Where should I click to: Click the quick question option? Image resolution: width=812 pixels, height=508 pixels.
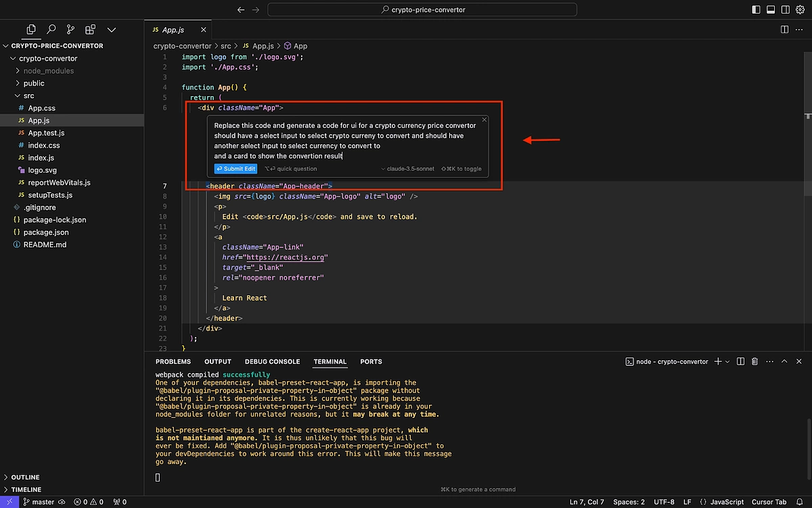(291, 169)
